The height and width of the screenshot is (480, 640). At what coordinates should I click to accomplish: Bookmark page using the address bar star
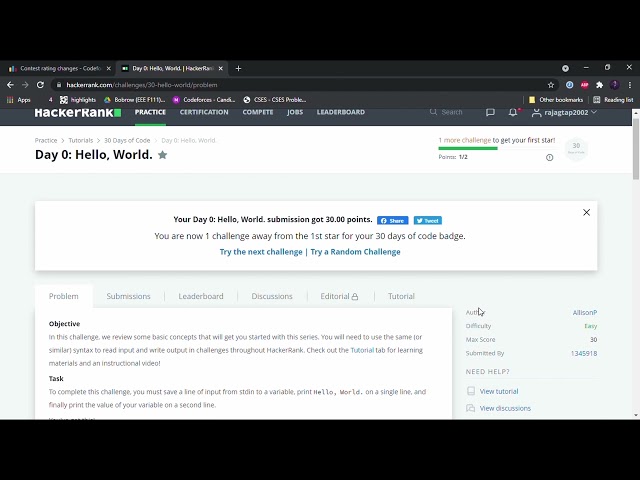pos(551,85)
